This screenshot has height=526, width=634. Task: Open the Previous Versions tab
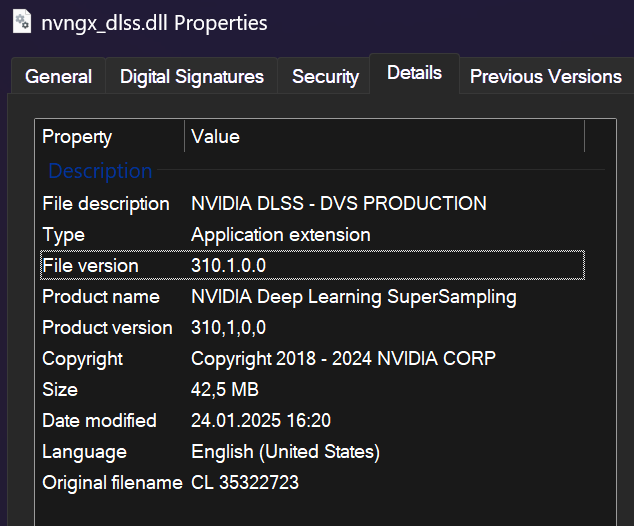[545, 77]
